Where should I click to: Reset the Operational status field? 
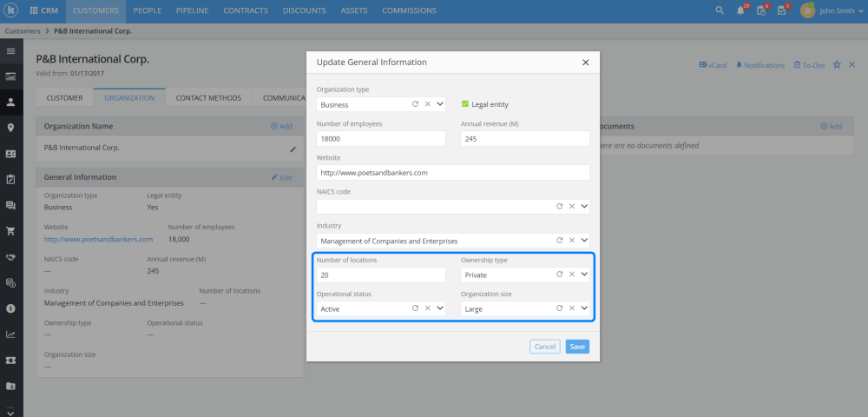pyautogui.click(x=415, y=308)
